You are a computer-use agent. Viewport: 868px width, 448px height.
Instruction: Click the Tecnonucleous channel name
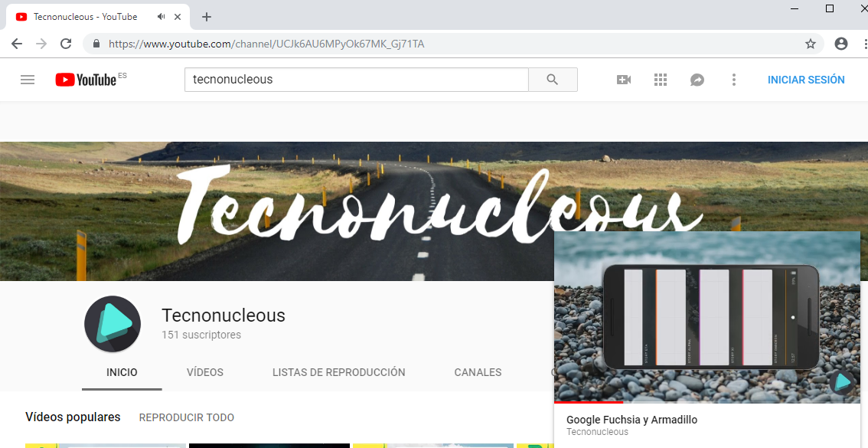coord(223,315)
